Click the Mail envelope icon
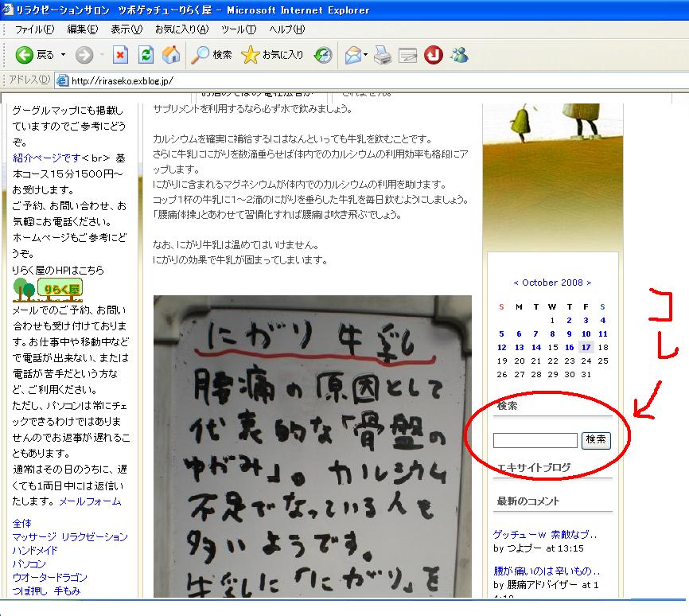This screenshot has height=616, width=689. [353, 55]
